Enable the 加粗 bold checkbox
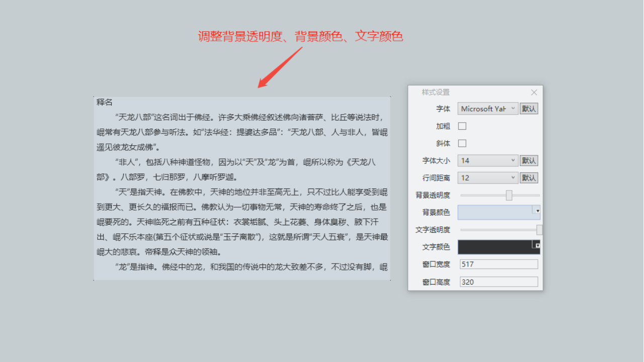The width and height of the screenshot is (644, 362). 461,126
